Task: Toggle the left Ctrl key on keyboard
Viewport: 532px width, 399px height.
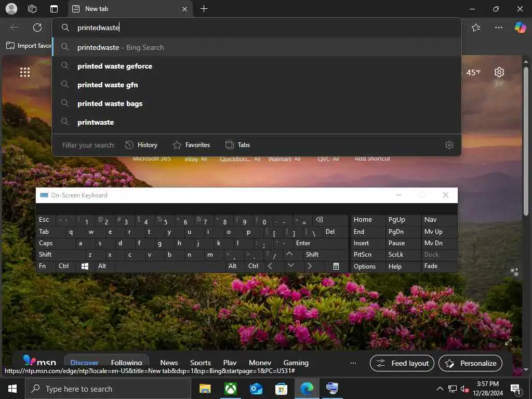Action: [65, 266]
